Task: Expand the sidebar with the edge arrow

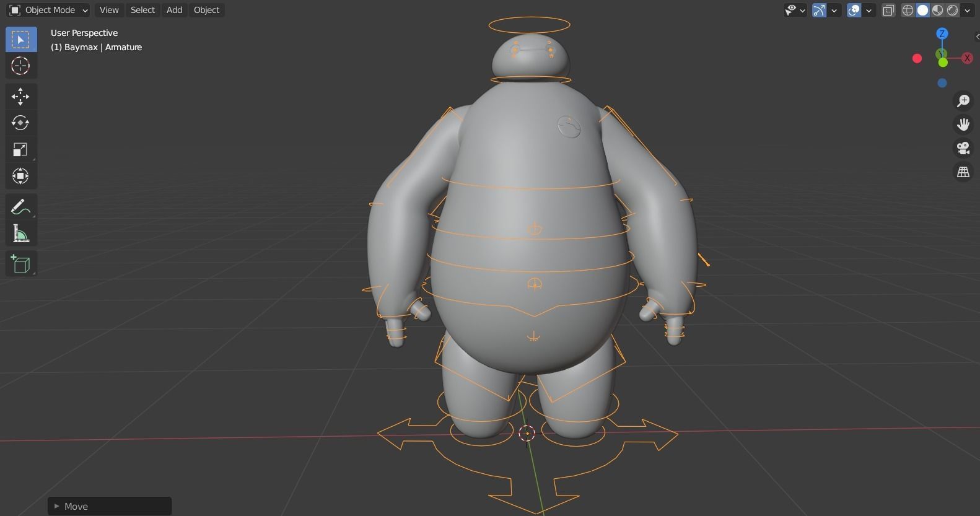Action: [977, 37]
